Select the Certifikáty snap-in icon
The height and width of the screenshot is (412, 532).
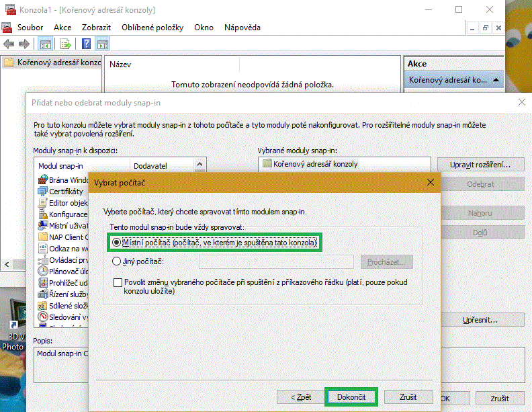click(x=42, y=192)
